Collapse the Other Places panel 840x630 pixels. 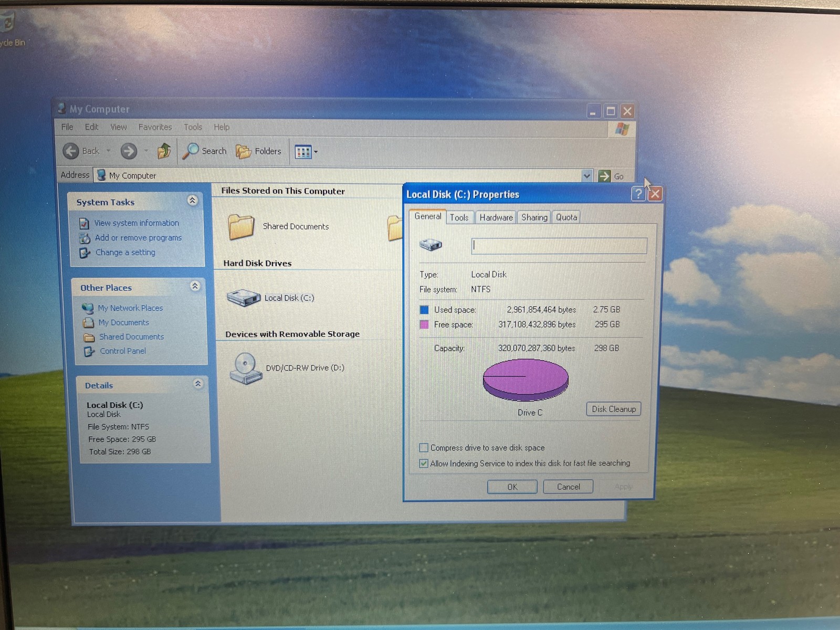click(195, 286)
